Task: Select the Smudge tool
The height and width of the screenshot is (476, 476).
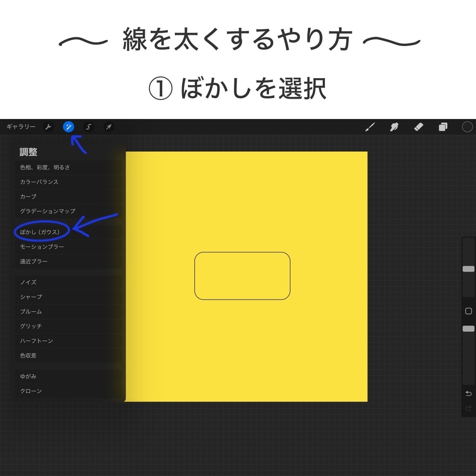Action: pos(394,126)
